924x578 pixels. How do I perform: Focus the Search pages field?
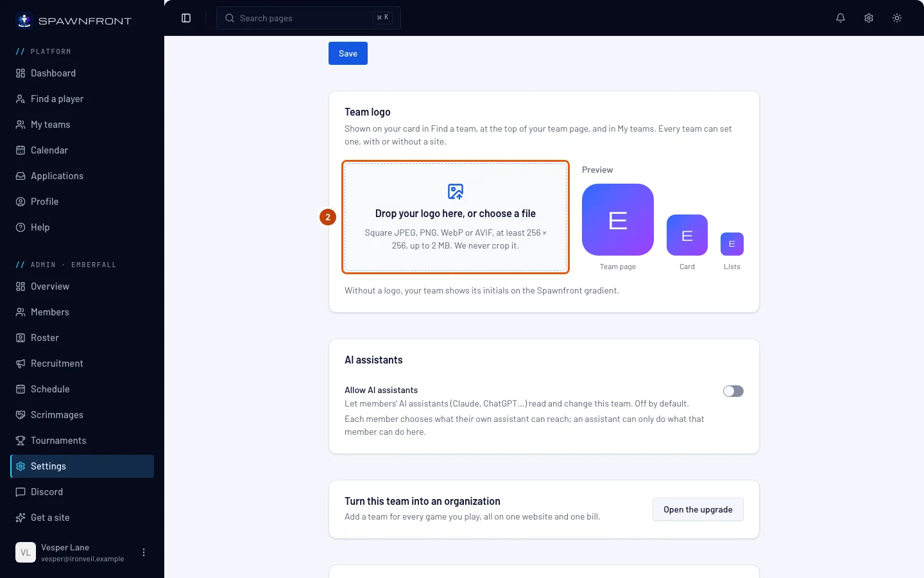(309, 18)
